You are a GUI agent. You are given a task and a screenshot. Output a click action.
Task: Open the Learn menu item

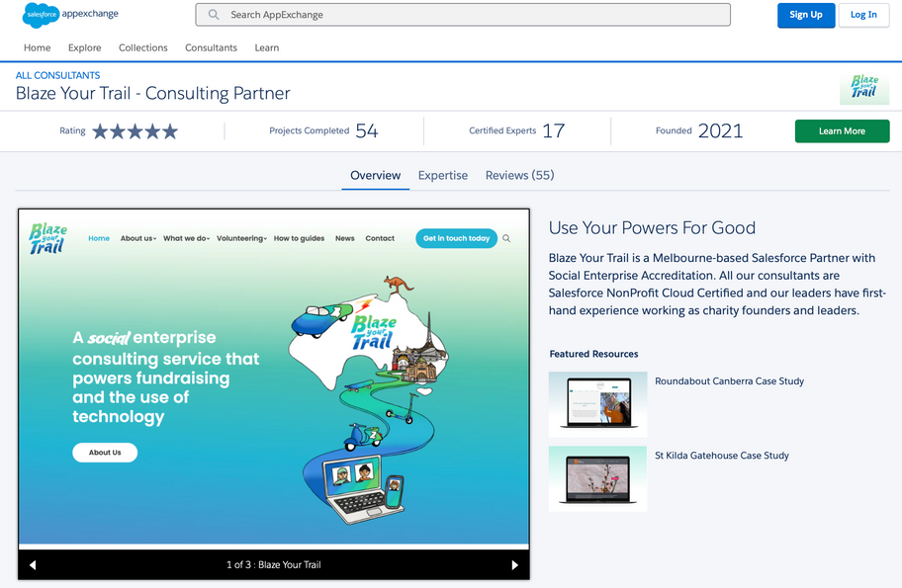coord(266,47)
